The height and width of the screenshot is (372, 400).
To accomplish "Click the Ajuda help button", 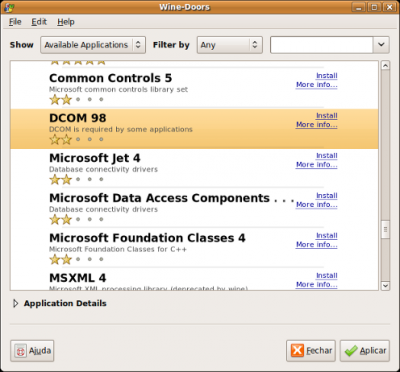I will coord(32,351).
